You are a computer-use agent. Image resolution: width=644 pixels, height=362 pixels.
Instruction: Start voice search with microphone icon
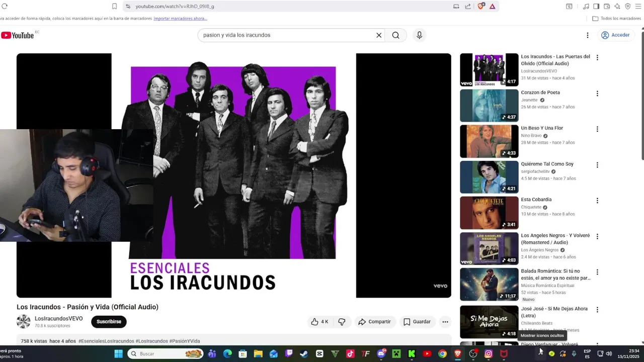click(x=419, y=35)
